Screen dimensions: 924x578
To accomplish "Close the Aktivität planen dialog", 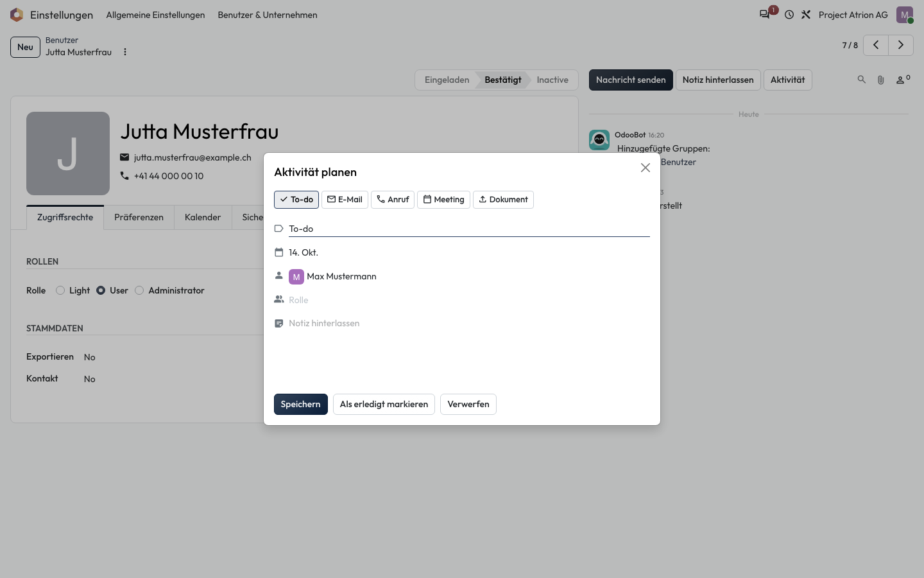I will click(646, 168).
